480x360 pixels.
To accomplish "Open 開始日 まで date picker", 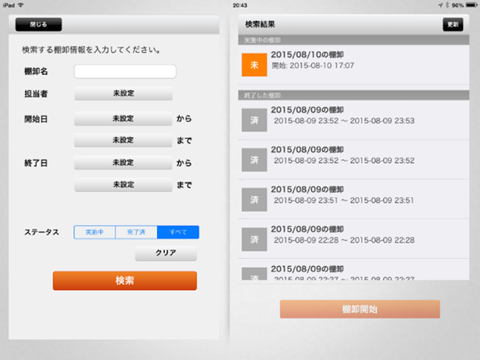I will [123, 140].
